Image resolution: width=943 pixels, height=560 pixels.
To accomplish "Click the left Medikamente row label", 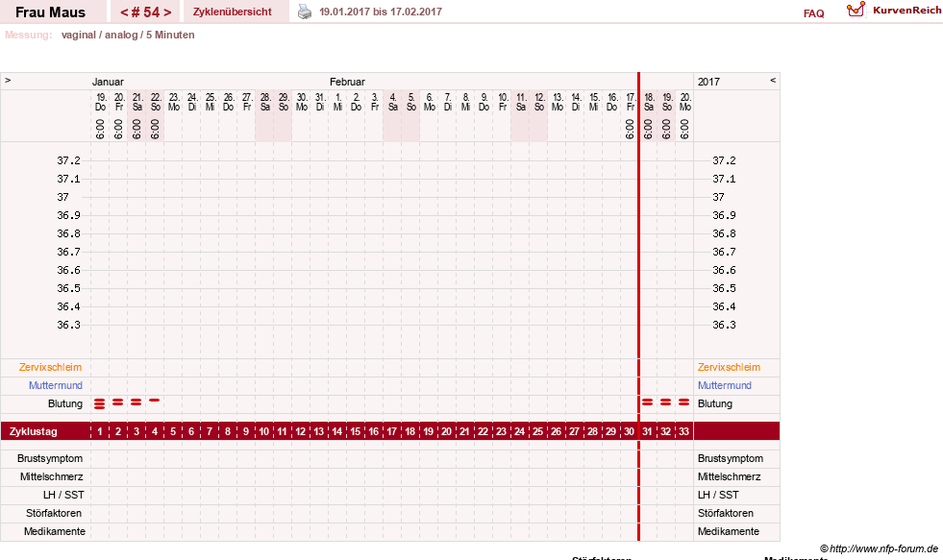I will pyautogui.click(x=55, y=531).
